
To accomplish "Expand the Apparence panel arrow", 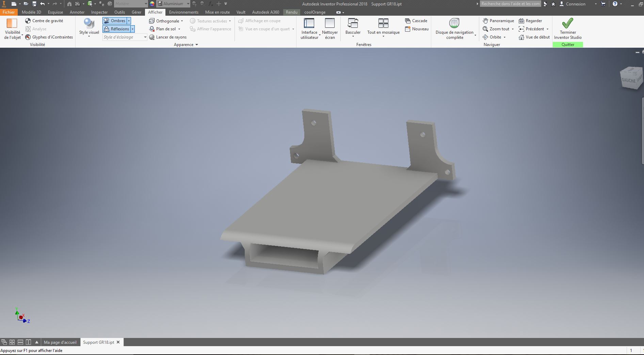I will [x=197, y=45].
